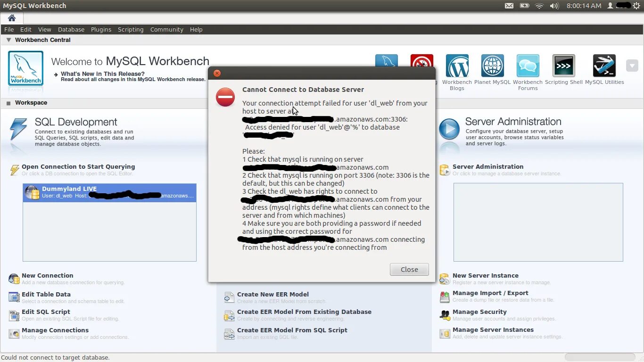Check the battery indicator in top panel
The height and width of the screenshot is (362, 644).
[524, 6]
